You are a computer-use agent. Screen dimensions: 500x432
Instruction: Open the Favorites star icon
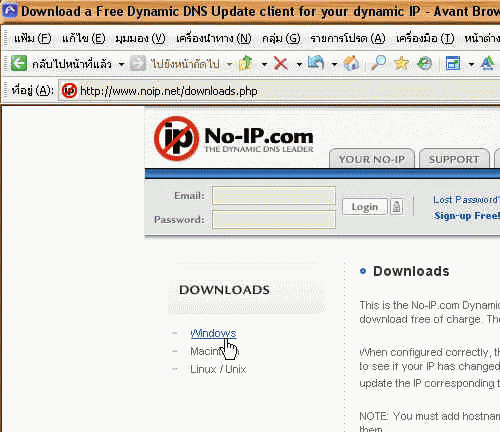click(x=401, y=63)
